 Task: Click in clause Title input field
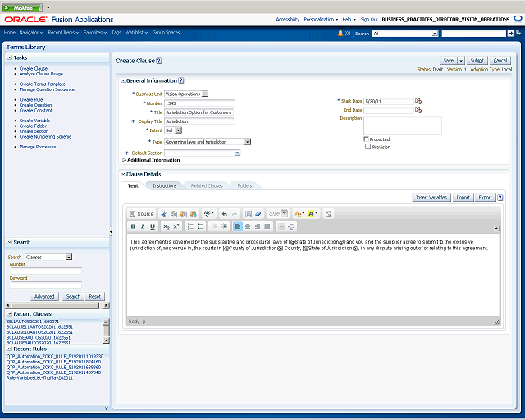199,112
